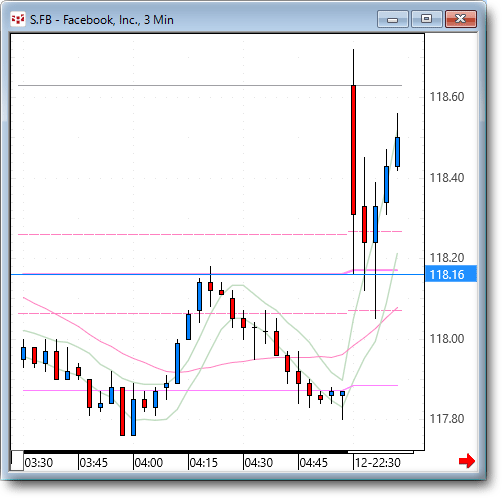Image resolution: width=504 pixels, height=498 pixels.
Task: Click the last blue candlestick on the chart
Action: (397, 152)
